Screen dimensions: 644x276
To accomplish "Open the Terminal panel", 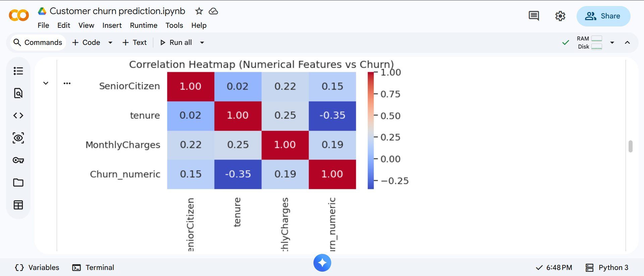I will coord(93,267).
